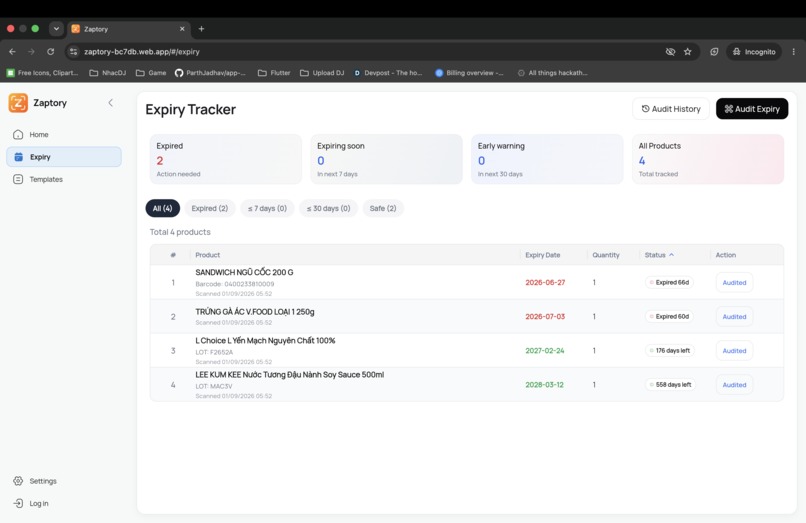The image size is (806, 523).
Task: Select the Expiry item in sidebar
Action: pyautogui.click(x=64, y=157)
